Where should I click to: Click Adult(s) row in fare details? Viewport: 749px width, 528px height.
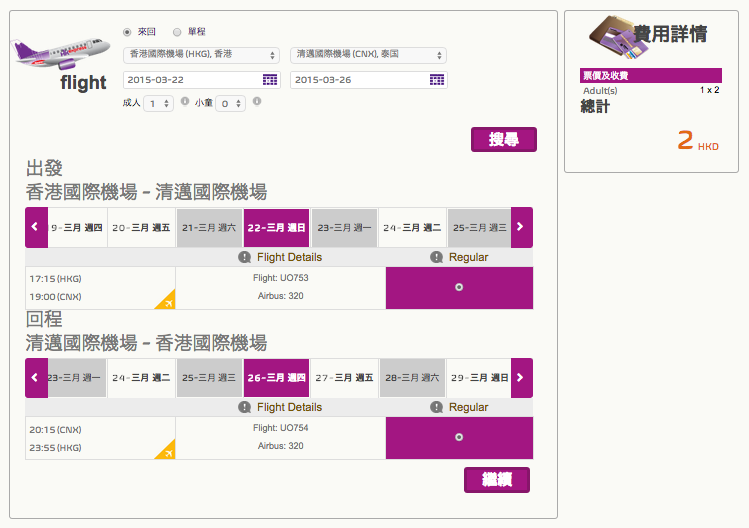[651, 90]
